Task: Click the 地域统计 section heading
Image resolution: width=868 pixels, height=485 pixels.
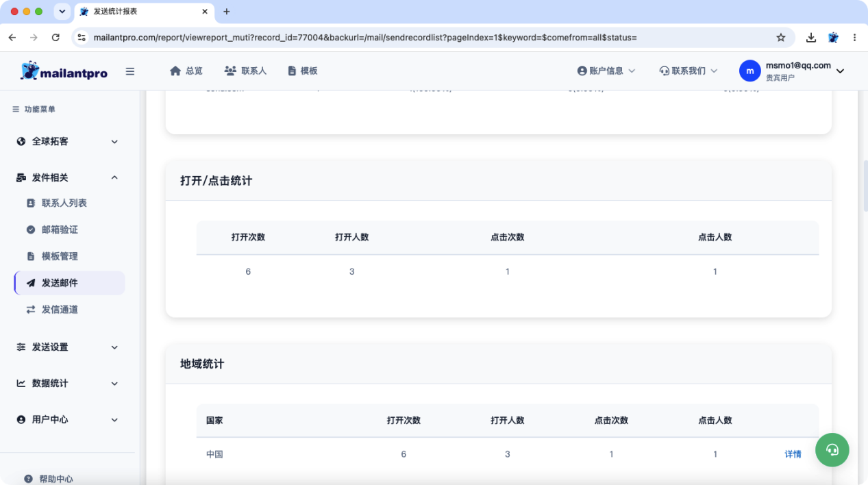Action: pos(202,364)
